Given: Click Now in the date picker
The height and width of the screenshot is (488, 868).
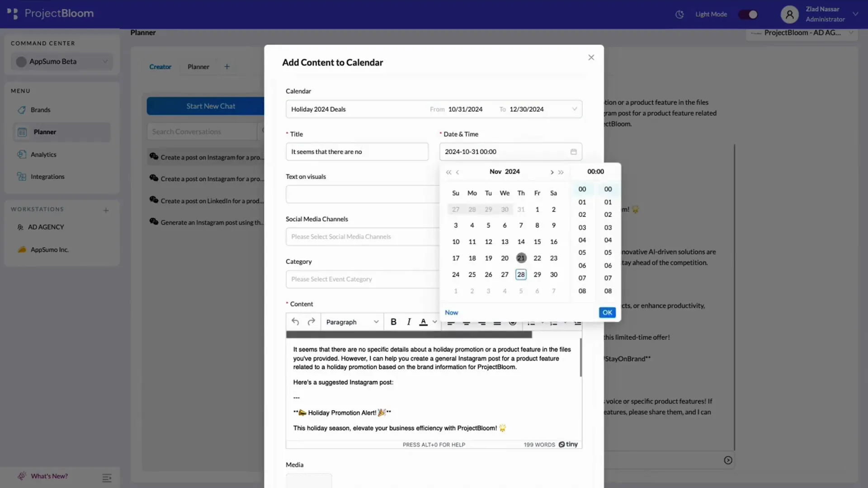Looking at the screenshot, I should [x=451, y=313].
